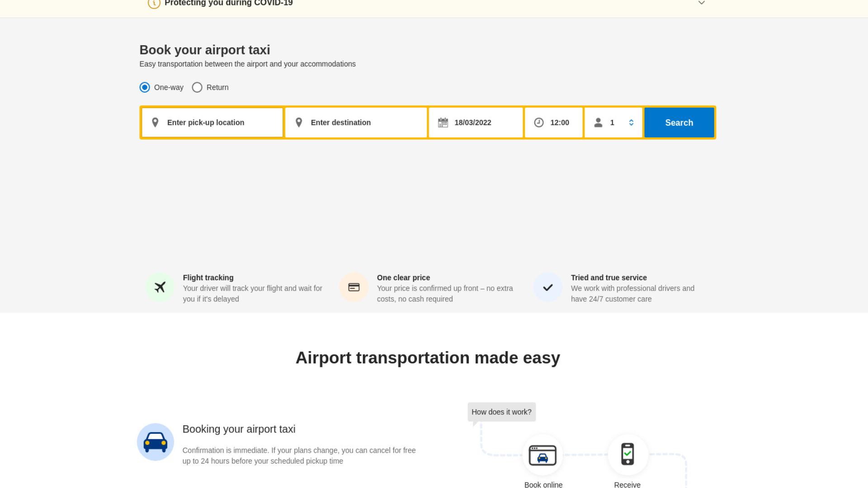Expand the COVID-19 protection banner chevron
Image resolution: width=868 pixels, height=488 pixels.
[x=702, y=3]
